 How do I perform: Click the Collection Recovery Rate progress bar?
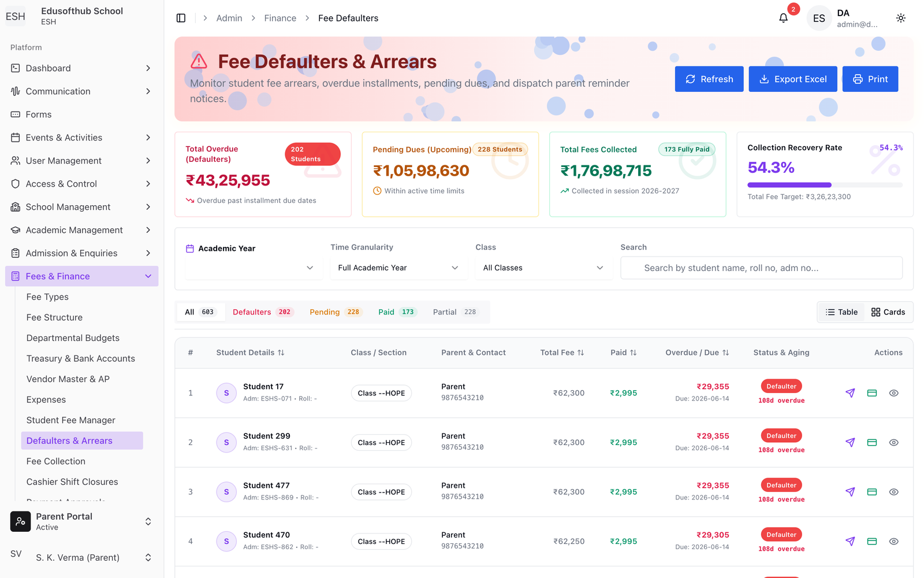coord(825,185)
